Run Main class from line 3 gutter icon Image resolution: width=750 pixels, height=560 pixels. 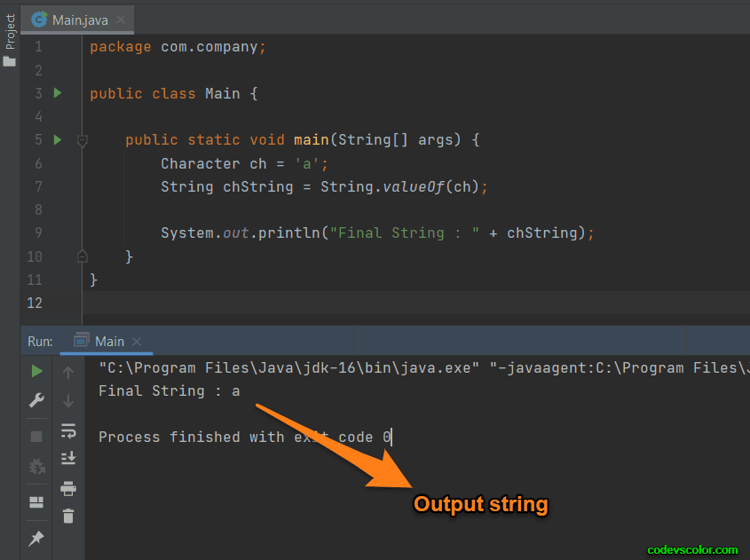[x=57, y=93]
